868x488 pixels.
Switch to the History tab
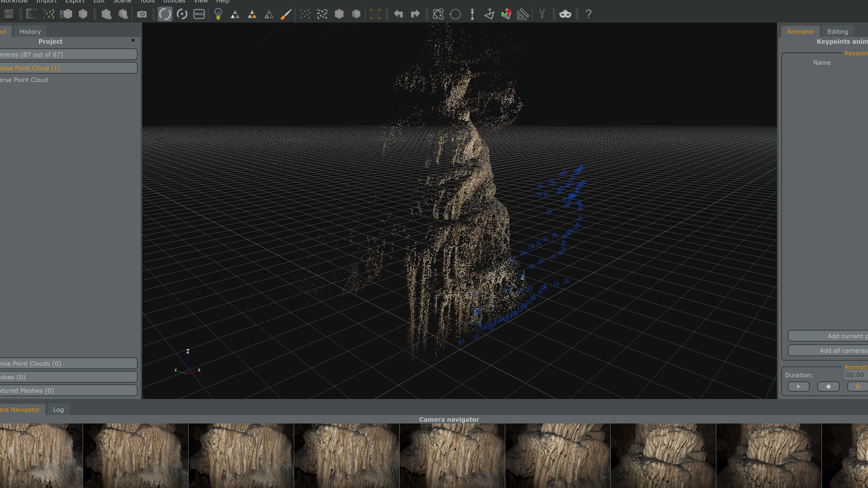coord(30,31)
